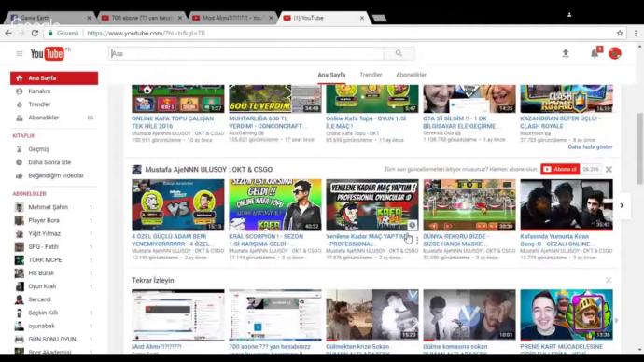
Task: Open the video upload icon
Action: (566, 53)
